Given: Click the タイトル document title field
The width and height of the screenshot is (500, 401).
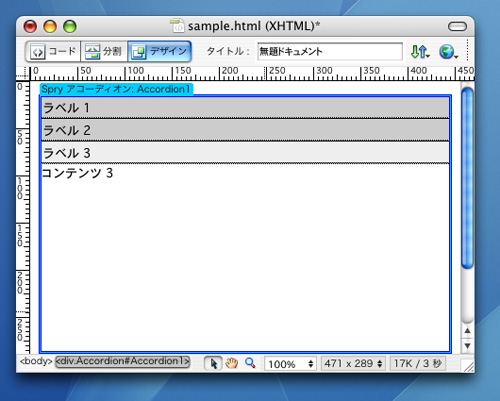Looking at the screenshot, I should 330,51.
